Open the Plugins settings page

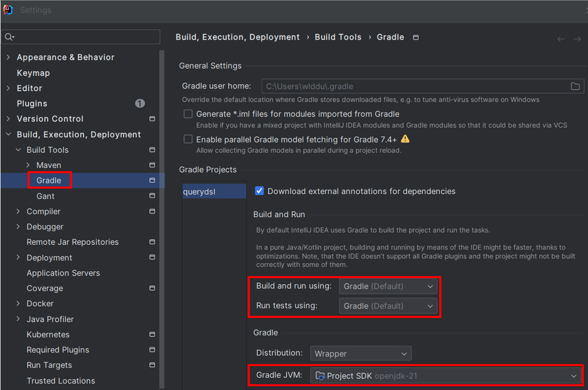click(32, 103)
